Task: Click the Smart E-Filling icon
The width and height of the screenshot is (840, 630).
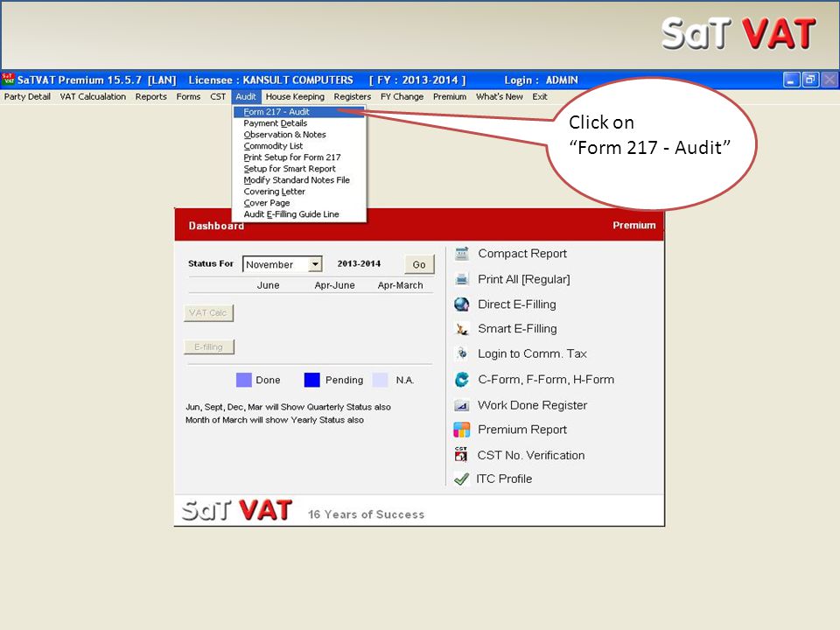Action: (462, 328)
